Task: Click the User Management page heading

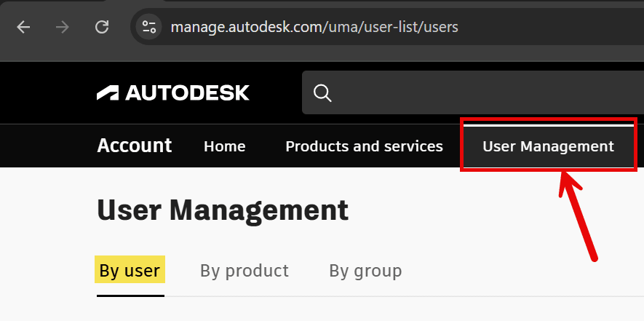Action: coord(223,210)
